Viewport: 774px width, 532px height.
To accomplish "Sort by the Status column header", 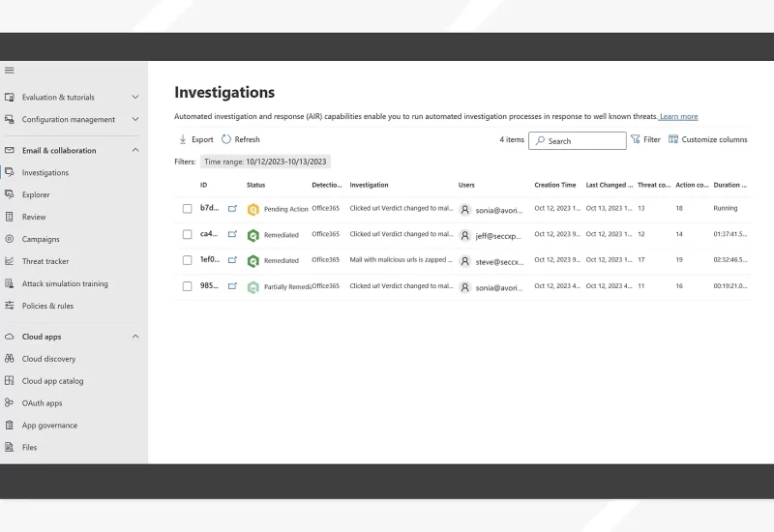I will [255, 185].
